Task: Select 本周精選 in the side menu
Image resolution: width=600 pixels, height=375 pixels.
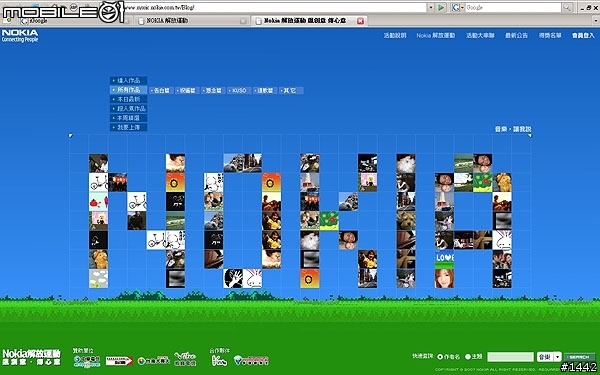Action: click(129, 118)
